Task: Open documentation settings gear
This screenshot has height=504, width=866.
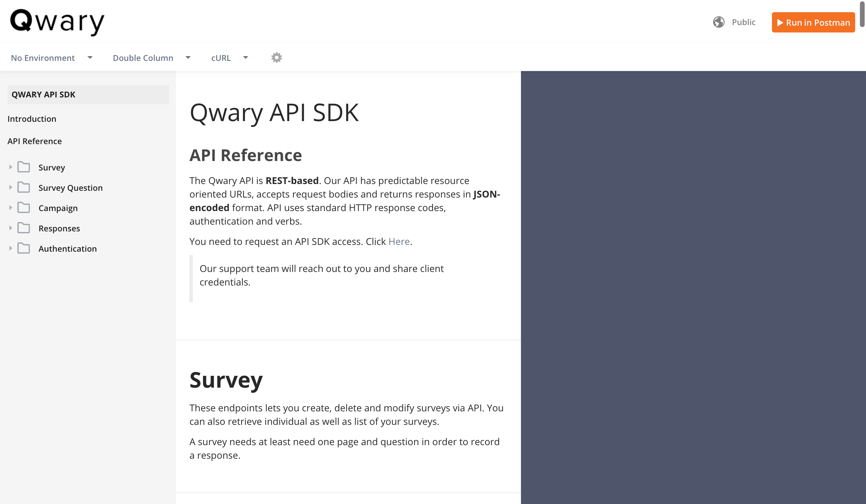Action: click(x=277, y=58)
